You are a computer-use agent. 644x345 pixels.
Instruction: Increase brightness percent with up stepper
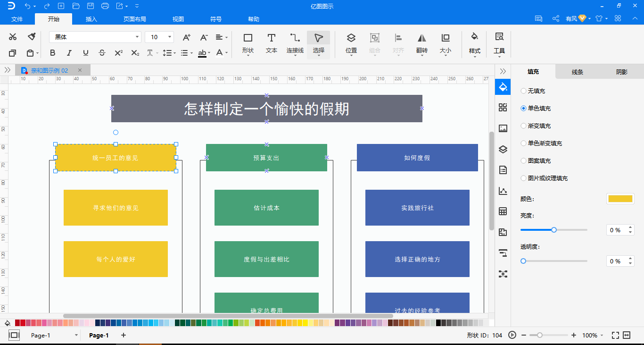631,227
